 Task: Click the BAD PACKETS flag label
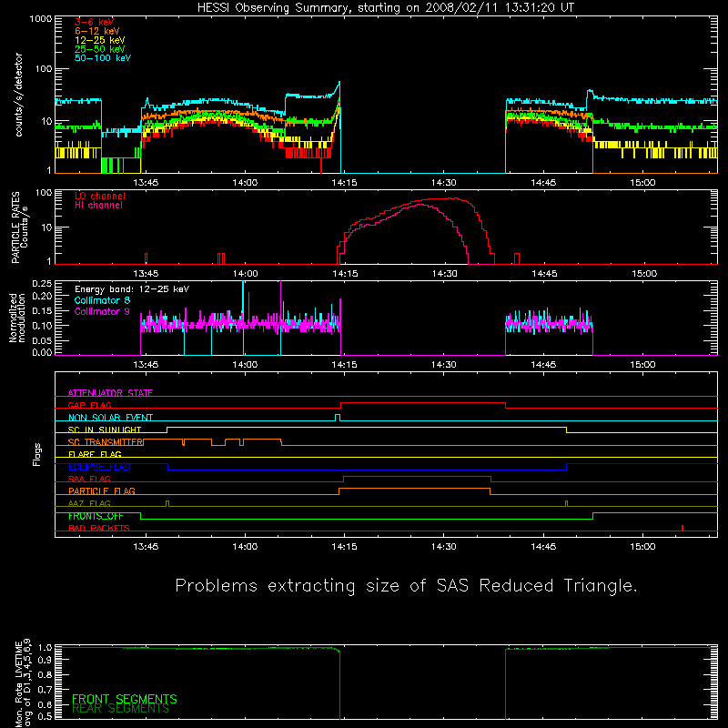pos(99,528)
